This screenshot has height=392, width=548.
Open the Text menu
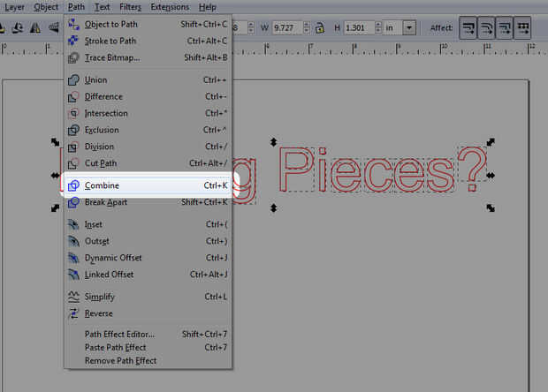pyautogui.click(x=102, y=7)
